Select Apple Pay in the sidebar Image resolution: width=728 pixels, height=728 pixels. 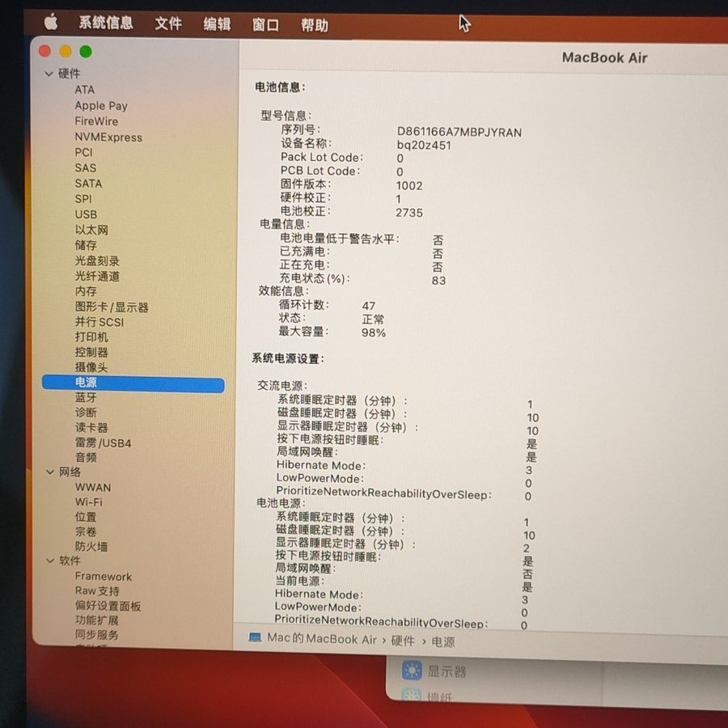(x=101, y=105)
